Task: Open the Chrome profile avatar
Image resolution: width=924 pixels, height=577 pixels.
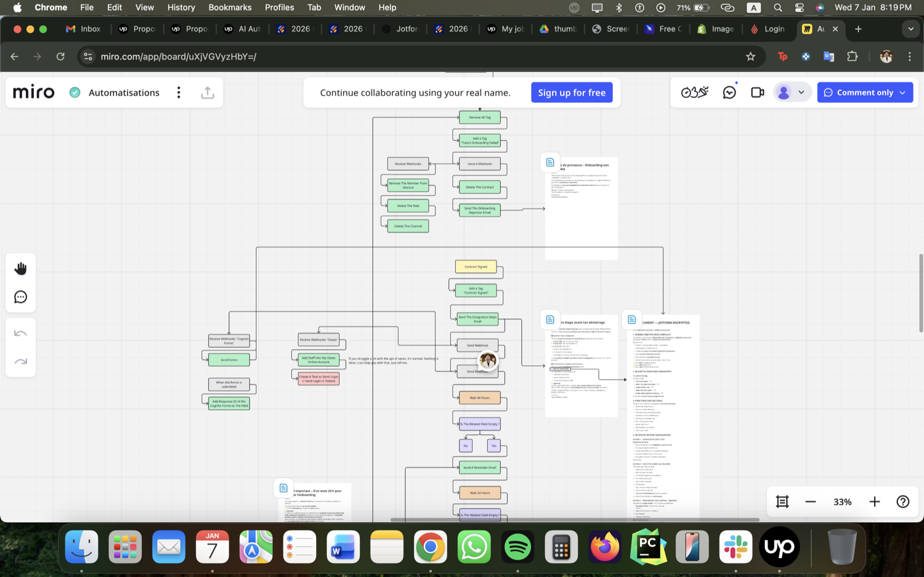Action: pyautogui.click(x=886, y=57)
